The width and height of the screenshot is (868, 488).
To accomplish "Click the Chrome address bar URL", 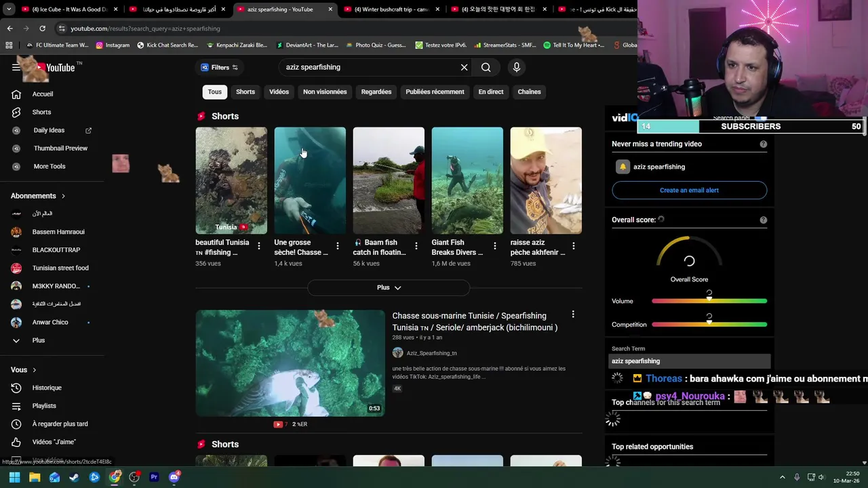I will [x=146, y=28].
